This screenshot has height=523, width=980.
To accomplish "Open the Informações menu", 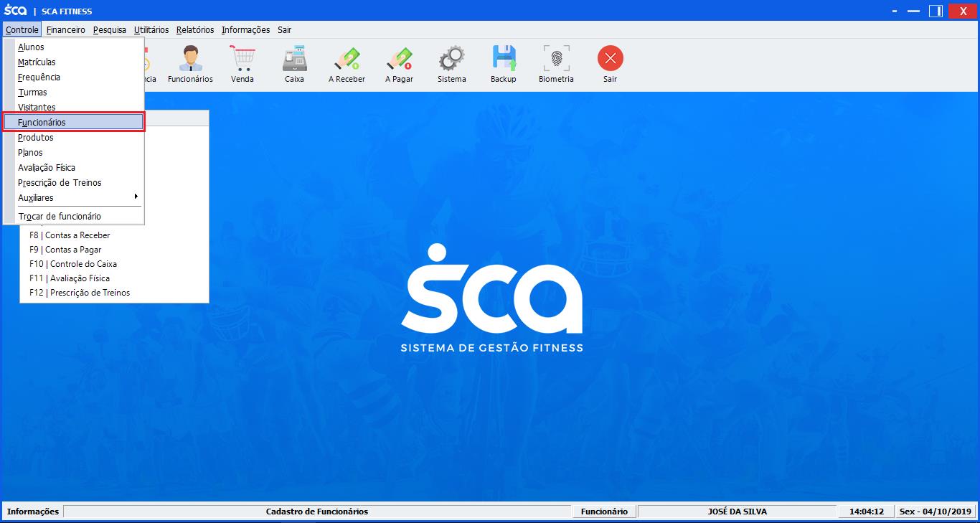I will coord(246,29).
